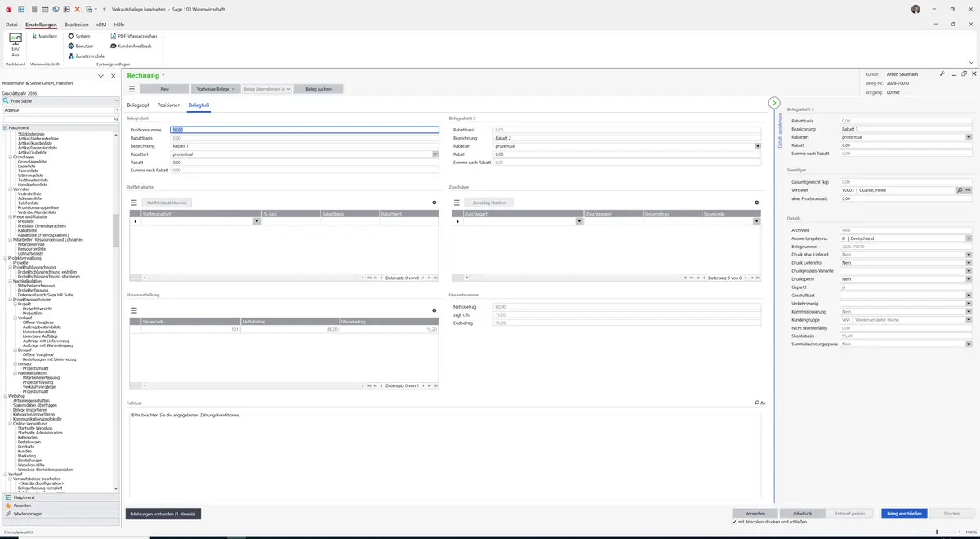This screenshot has height=539, width=980.
Task: Open the Adresse search type dropdown
Action: [116, 109]
